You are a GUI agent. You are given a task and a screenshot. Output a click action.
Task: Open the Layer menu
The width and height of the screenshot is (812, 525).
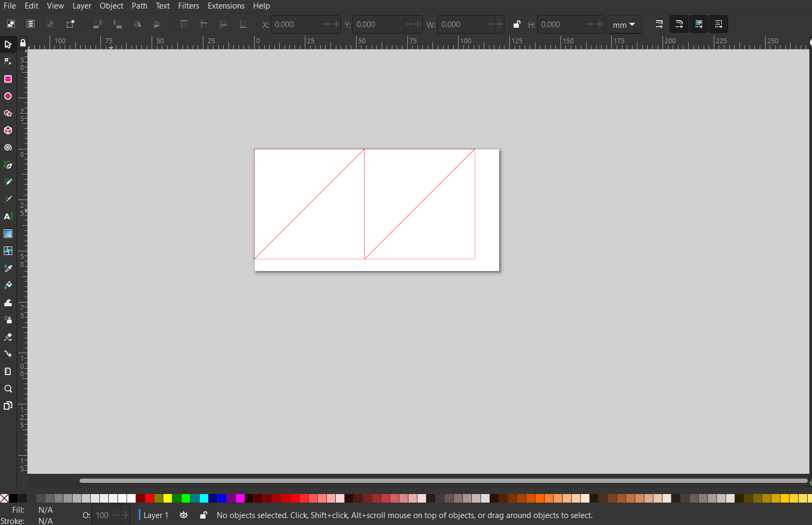pyautogui.click(x=82, y=6)
